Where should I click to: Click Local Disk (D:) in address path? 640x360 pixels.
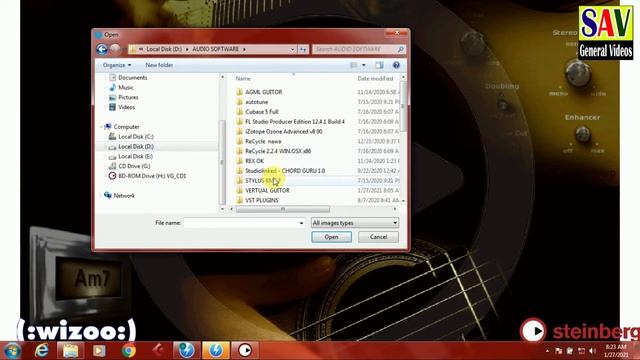[164, 49]
